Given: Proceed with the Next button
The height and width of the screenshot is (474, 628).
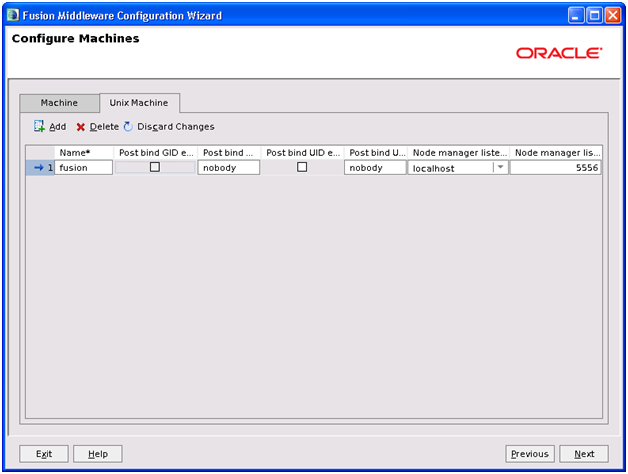Looking at the screenshot, I should (x=584, y=454).
